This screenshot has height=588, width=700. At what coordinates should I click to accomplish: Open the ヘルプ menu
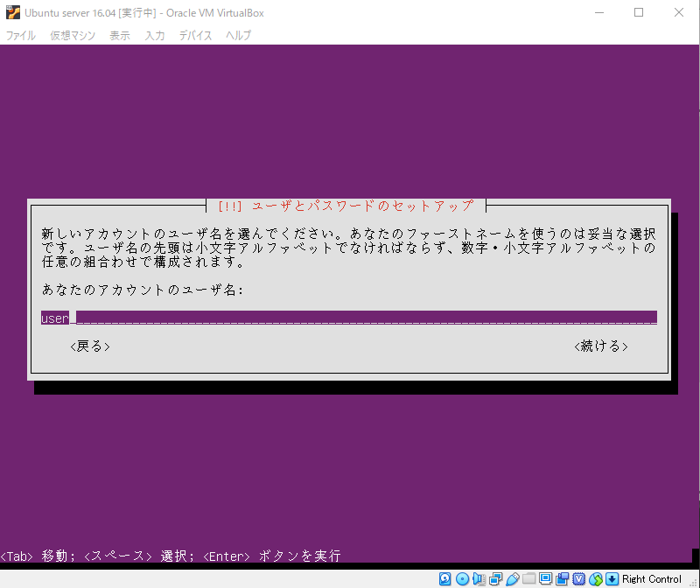tap(238, 35)
